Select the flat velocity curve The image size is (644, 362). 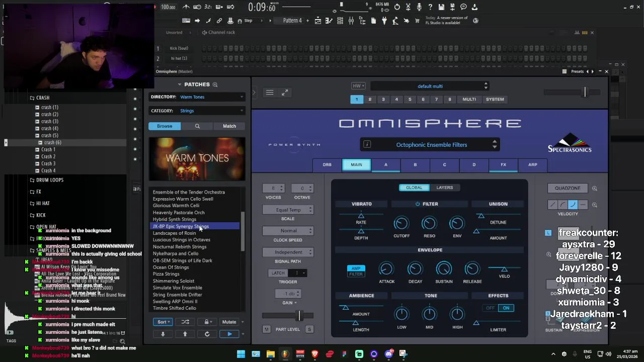(583, 205)
